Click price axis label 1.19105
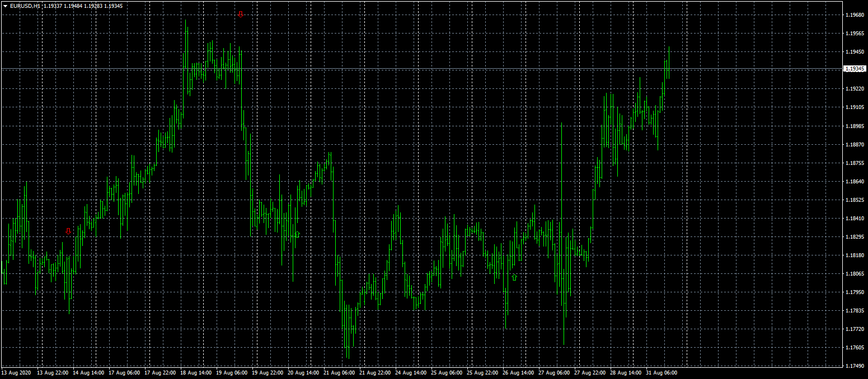This screenshot has width=868, height=379. [x=854, y=107]
